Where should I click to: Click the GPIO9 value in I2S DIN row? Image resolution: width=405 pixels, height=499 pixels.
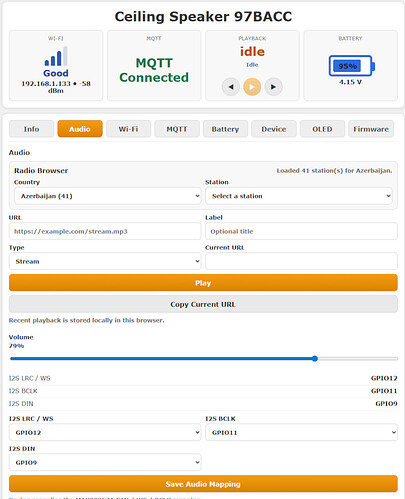[x=386, y=403]
